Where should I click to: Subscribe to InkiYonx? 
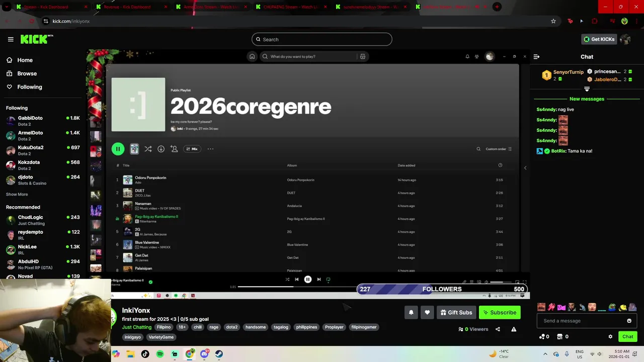(x=500, y=312)
